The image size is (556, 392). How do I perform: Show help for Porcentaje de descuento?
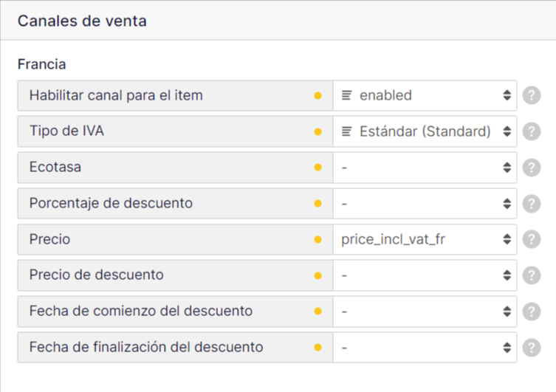pos(531,204)
